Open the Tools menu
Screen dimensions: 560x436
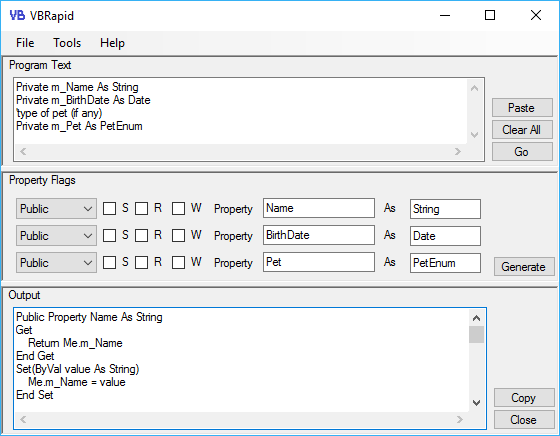pyautogui.click(x=67, y=43)
